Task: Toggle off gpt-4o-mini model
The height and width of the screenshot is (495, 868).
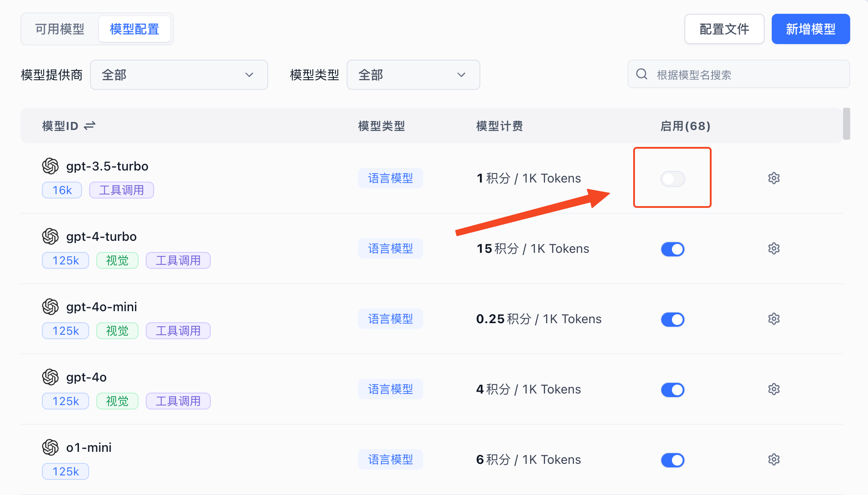Action: [672, 319]
